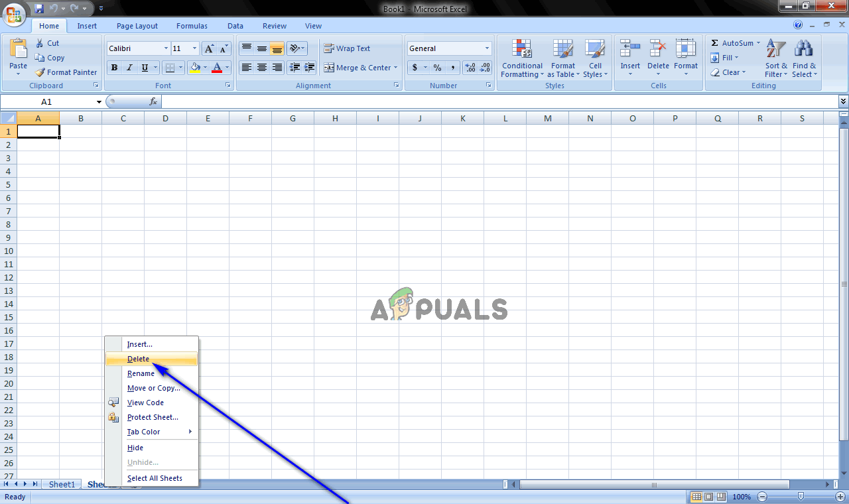Image resolution: width=849 pixels, height=504 pixels.
Task: Select Move or Copy menu entry
Action: coord(151,388)
